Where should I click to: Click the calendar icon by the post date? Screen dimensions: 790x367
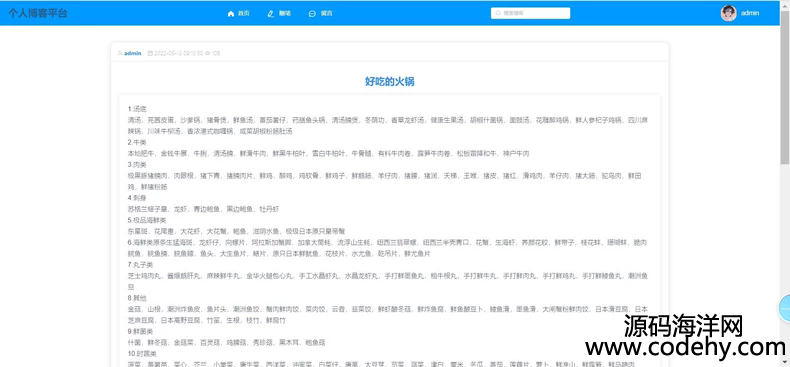(x=150, y=53)
